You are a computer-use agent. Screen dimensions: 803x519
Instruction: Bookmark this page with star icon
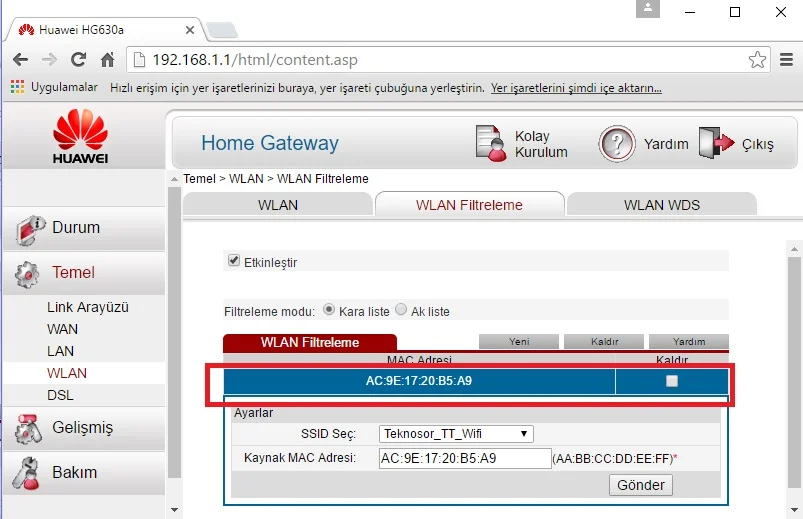tap(758, 60)
